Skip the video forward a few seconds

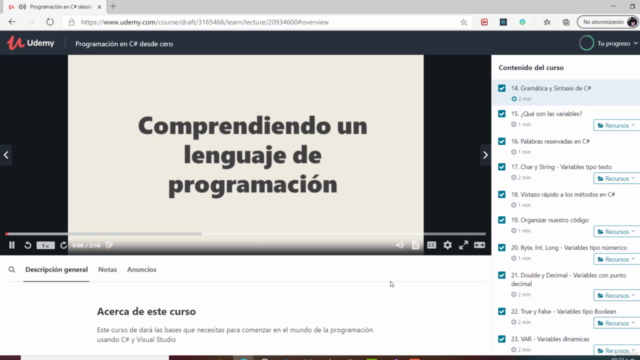click(x=63, y=245)
